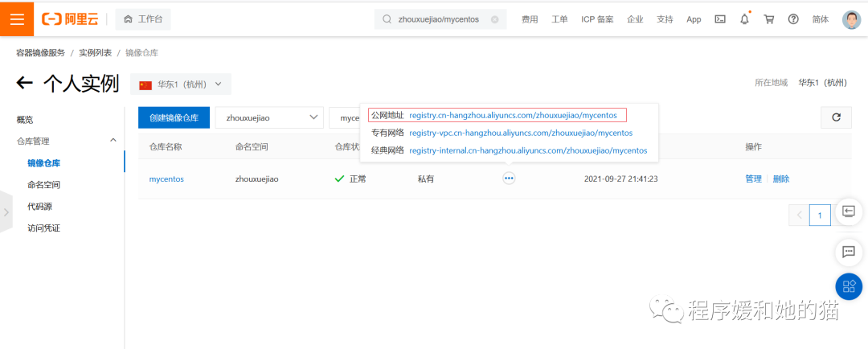Select 访问凭证 in the sidebar
This screenshot has width=868, height=349.
[x=43, y=228]
